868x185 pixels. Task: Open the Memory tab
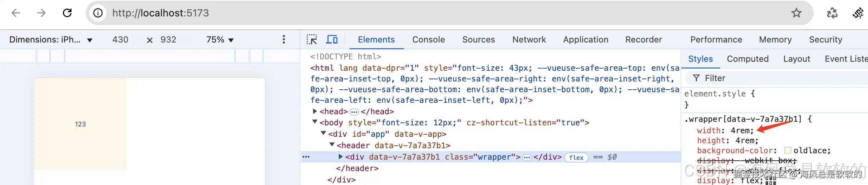pos(775,40)
